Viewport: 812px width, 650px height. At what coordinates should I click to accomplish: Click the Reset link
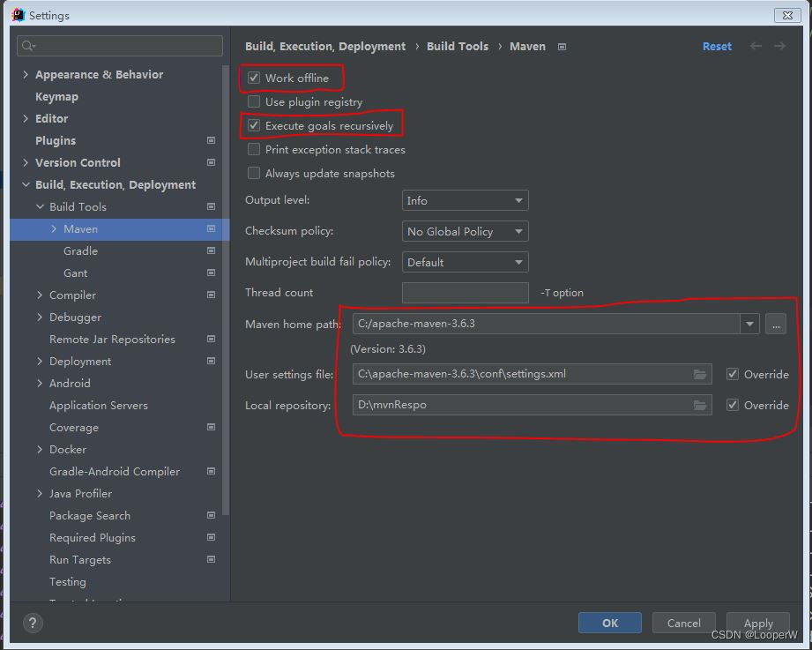coord(717,46)
